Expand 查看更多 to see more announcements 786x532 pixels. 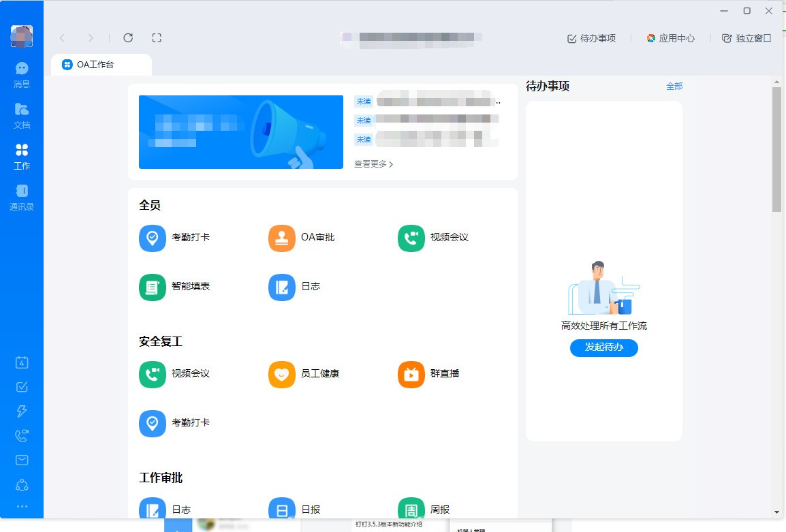tap(373, 163)
